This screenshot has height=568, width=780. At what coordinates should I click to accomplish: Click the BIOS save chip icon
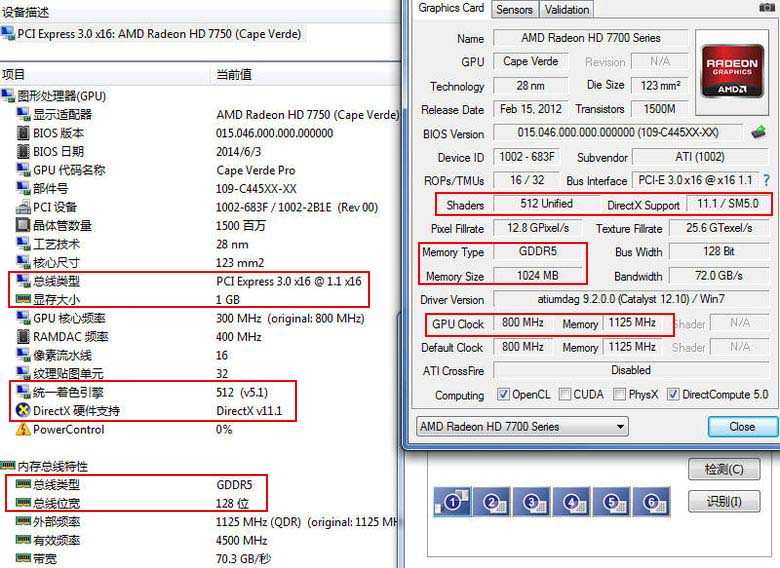click(x=758, y=133)
